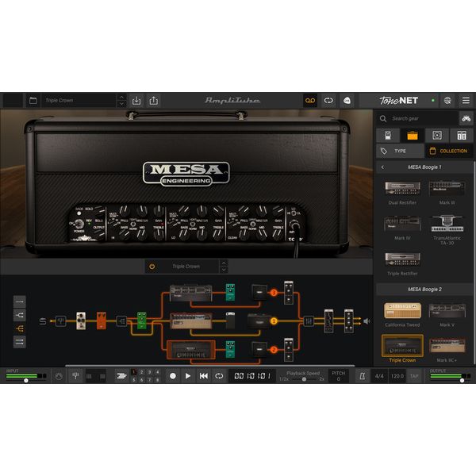Image resolution: width=476 pixels, height=476 pixels.
Task: Select the top path amplifier head
Action: (x=190, y=293)
